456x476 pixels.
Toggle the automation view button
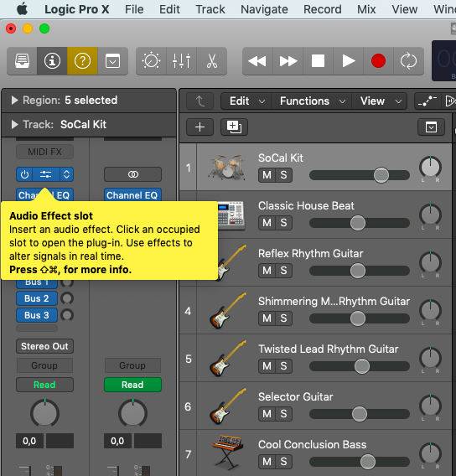tap(427, 101)
